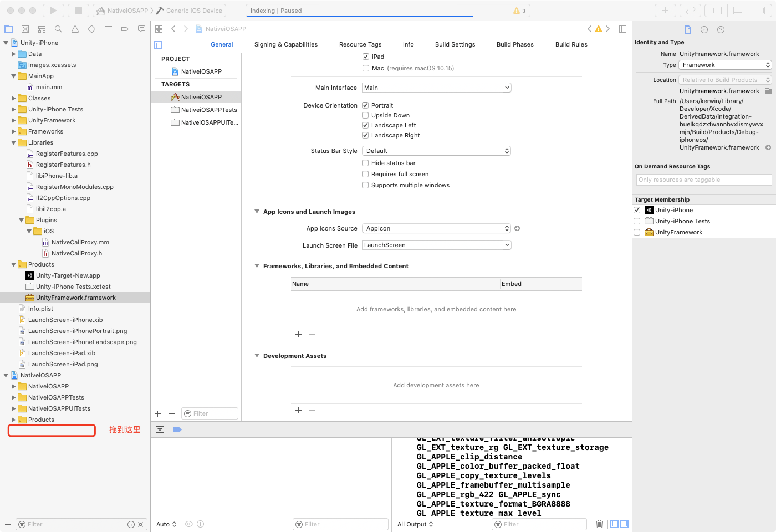The width and height of the screenshot is (776, 532).
Task: Check Hide status bar
Action: (366, 163)
